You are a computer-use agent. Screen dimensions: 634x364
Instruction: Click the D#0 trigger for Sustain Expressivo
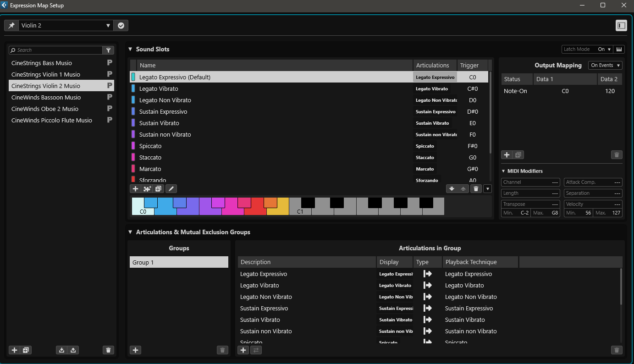coord(473,112)
